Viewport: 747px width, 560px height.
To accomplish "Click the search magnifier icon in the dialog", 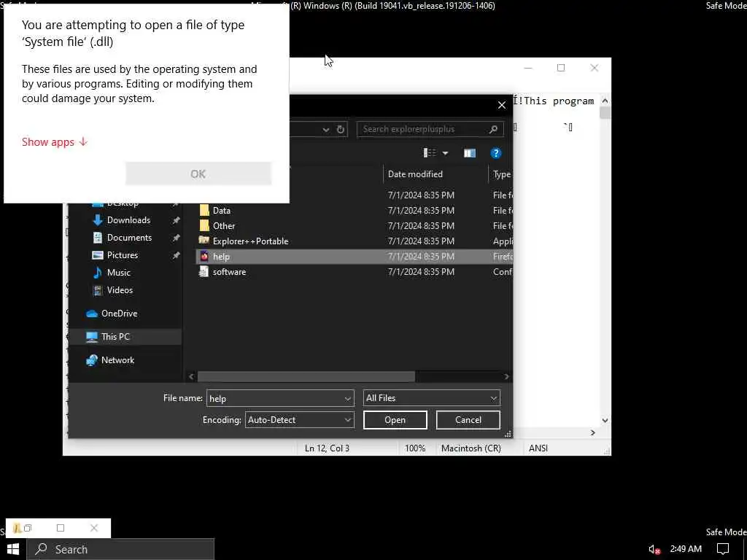I will click(494, 129).
